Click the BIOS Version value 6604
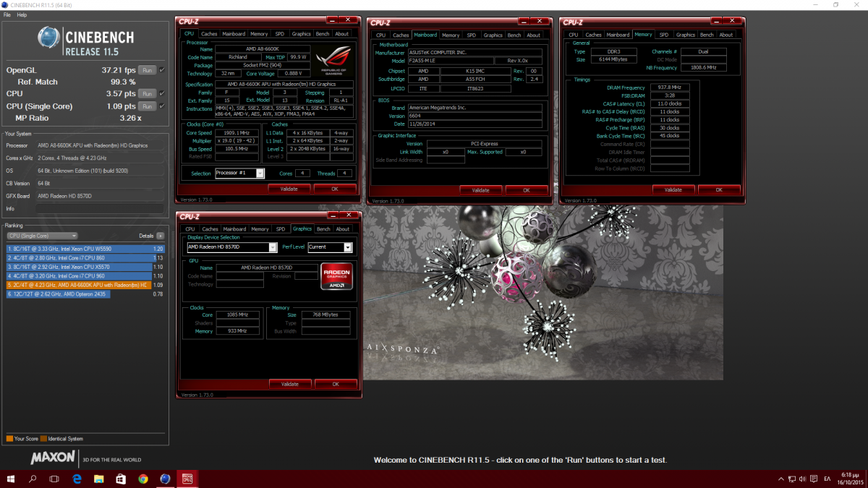Image resolution: width=868 pixels, height=488 pixels. 475,116
